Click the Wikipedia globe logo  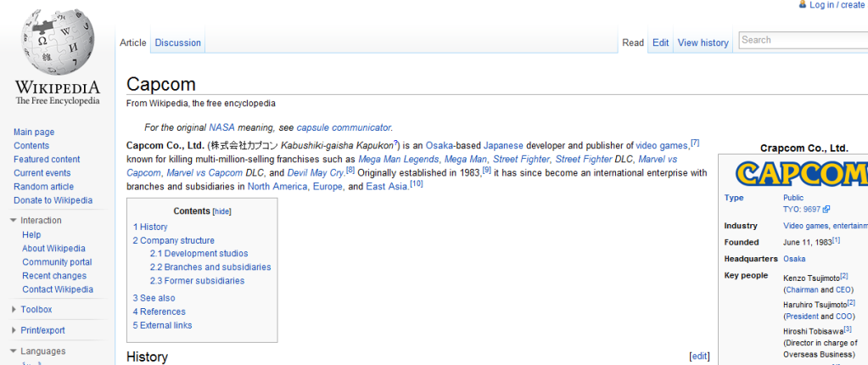tap(57, 42)
